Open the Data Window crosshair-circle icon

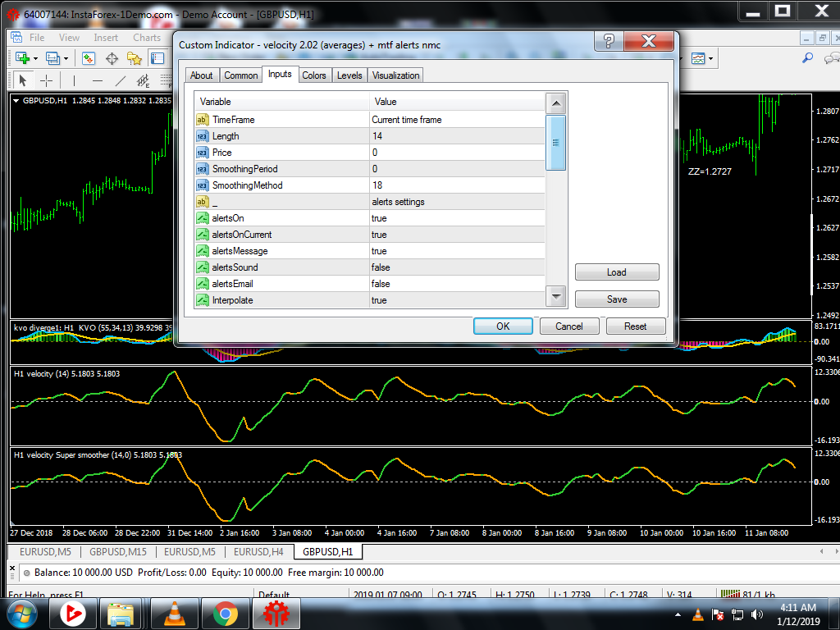(112, 58)
